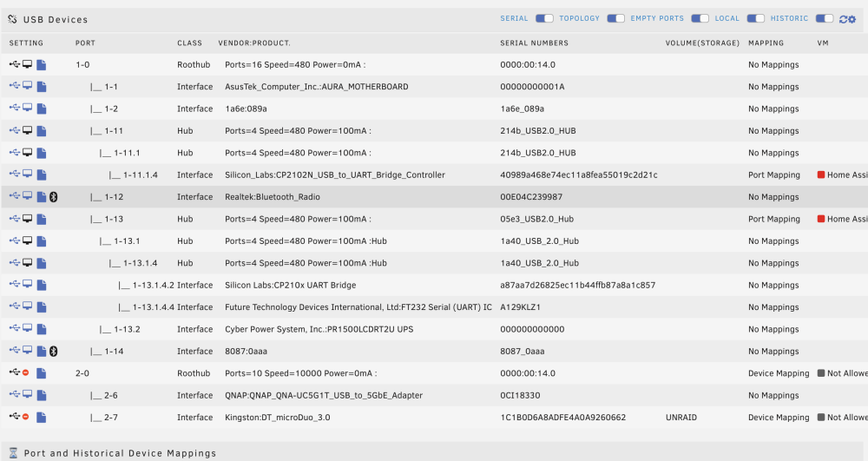Screen dimensions: 868x461
Task: Select Cyber Power System PR1500LCDRT2U UPS entry
Action: 319,329
